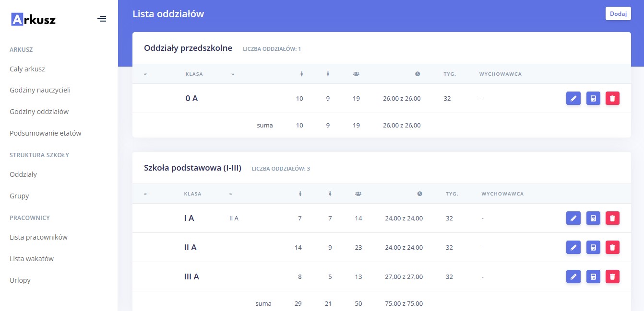This screenshot has width=644, height=311.
Task: Click female icon header in primary school table
Action: coord(330,194)
